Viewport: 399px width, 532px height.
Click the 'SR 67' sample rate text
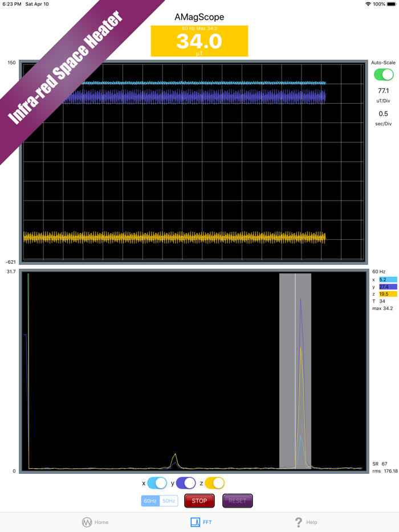(x=380, y=464)
